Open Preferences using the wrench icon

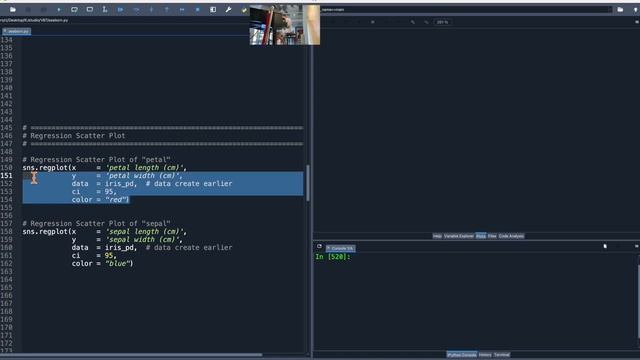[x=229, y=9]
